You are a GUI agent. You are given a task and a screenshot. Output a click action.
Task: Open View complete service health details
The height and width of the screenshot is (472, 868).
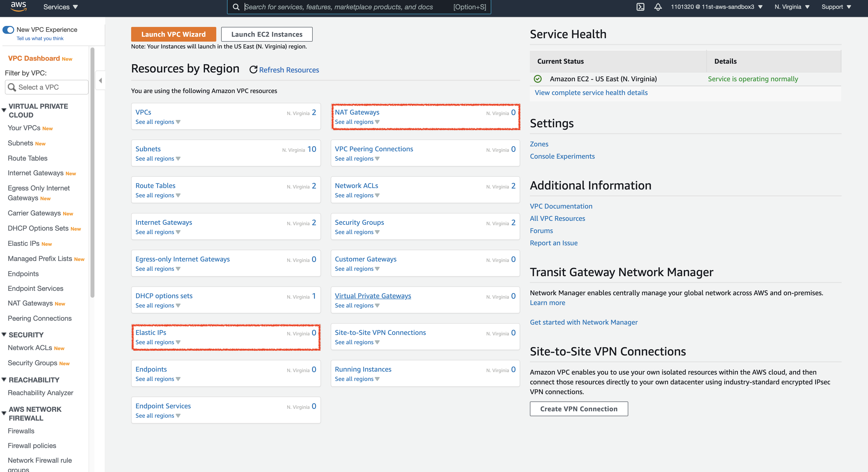(591, 93)
